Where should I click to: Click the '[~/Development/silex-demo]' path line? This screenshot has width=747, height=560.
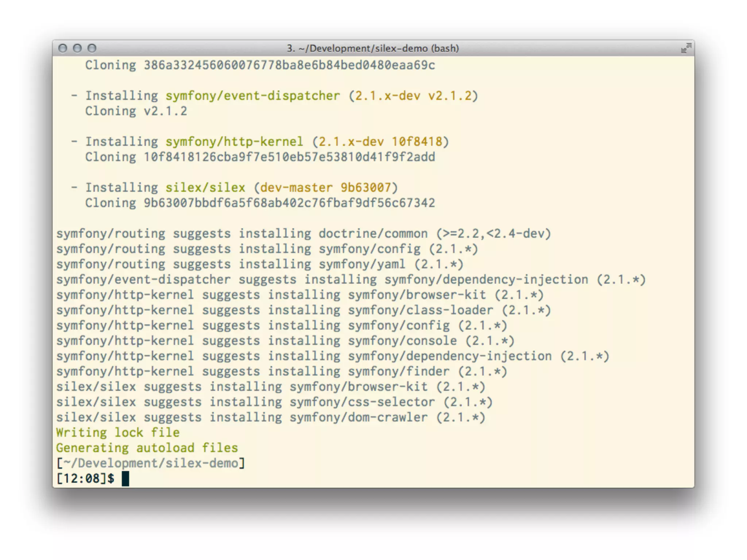tap(150, 463)
